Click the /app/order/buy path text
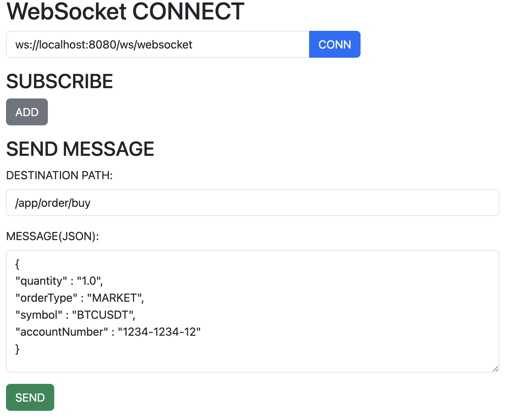 click(x=53, y=202)
